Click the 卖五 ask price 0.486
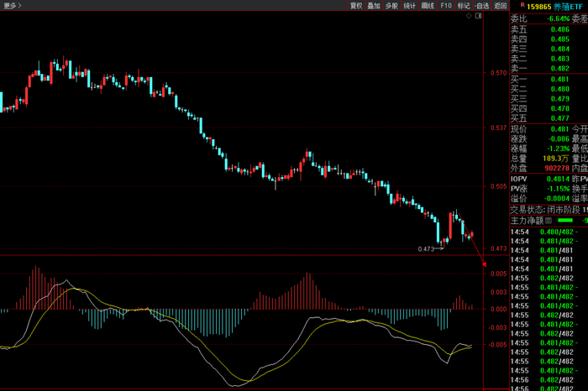 (x=559, y=29)
